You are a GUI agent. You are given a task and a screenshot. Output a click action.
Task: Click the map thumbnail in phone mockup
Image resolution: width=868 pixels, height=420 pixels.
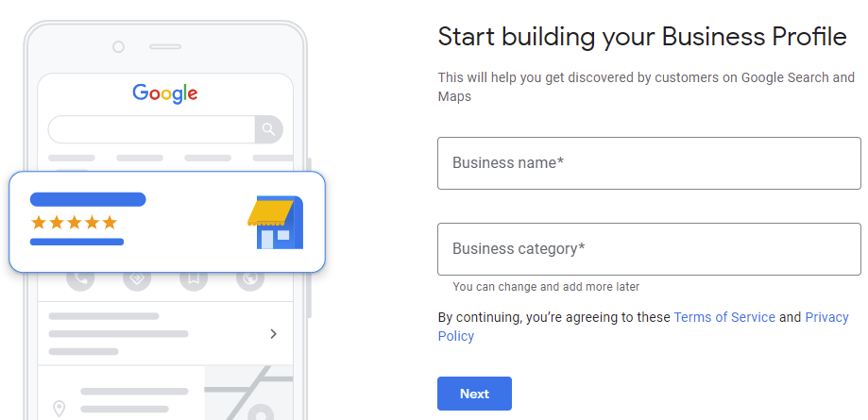tap(249, 392)
